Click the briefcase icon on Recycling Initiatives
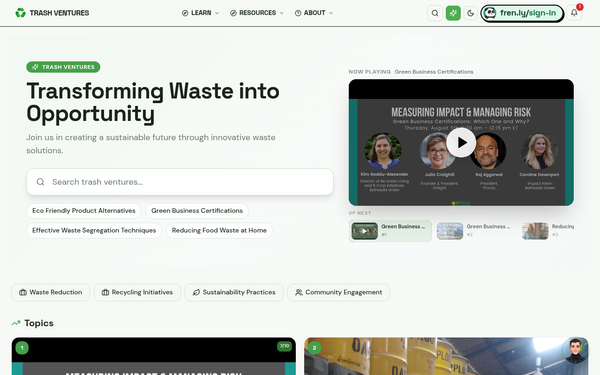Screen dimensions: 600x375 (x=105, y=292)
